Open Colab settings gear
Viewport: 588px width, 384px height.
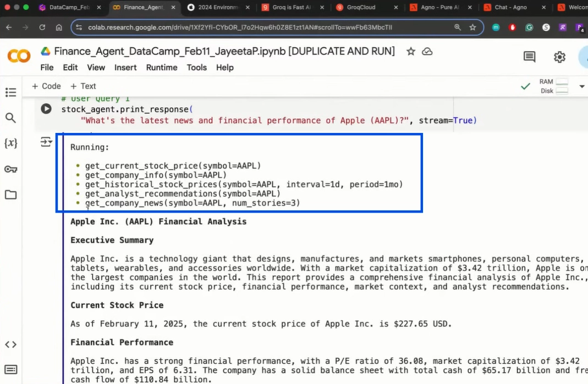click(559, 57)
